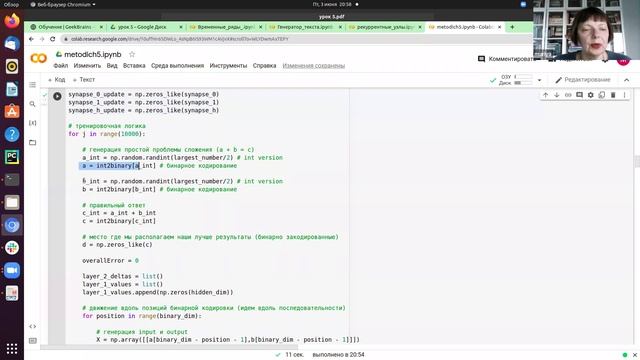Click the green status indicator at bottom
This screenshot has height=360, width=640.
click(x=624, y=355)
